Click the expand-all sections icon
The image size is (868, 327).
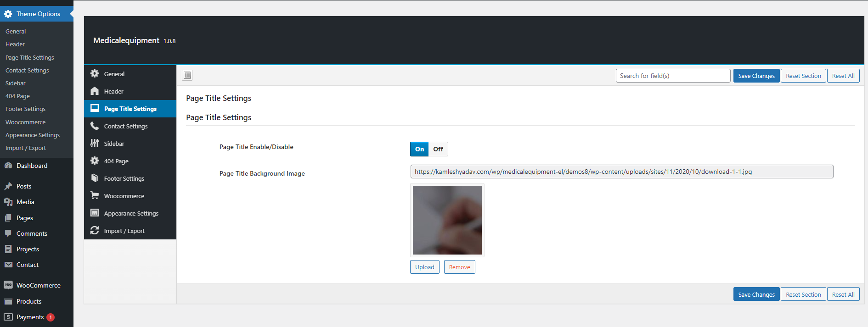(x=187, y=75)
